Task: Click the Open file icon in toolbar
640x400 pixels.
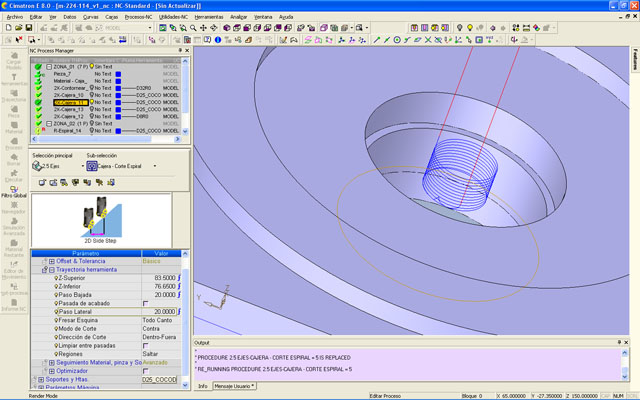Action: tap(20, 28)
